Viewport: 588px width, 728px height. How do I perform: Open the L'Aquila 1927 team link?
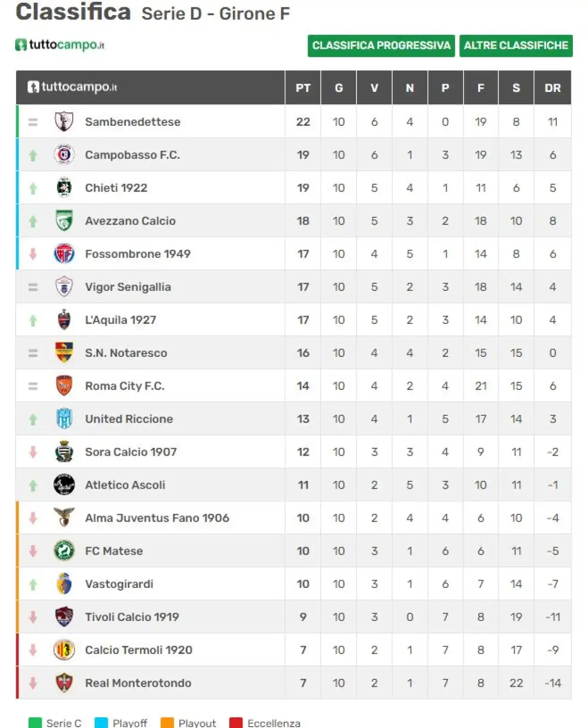pyautogui.click(x=120, y=320)
